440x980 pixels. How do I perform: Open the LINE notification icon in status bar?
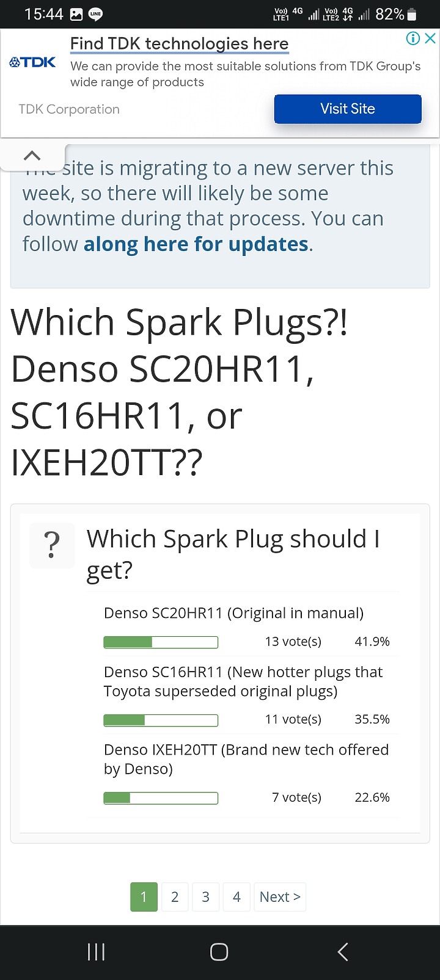click(95, 14)
